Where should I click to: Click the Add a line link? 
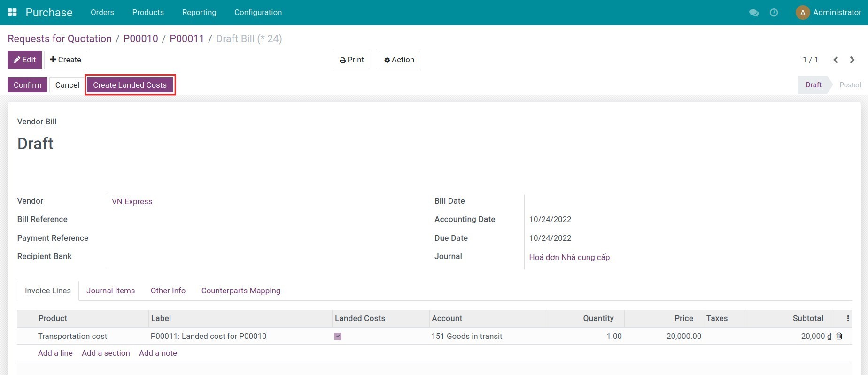click(55, 353)
